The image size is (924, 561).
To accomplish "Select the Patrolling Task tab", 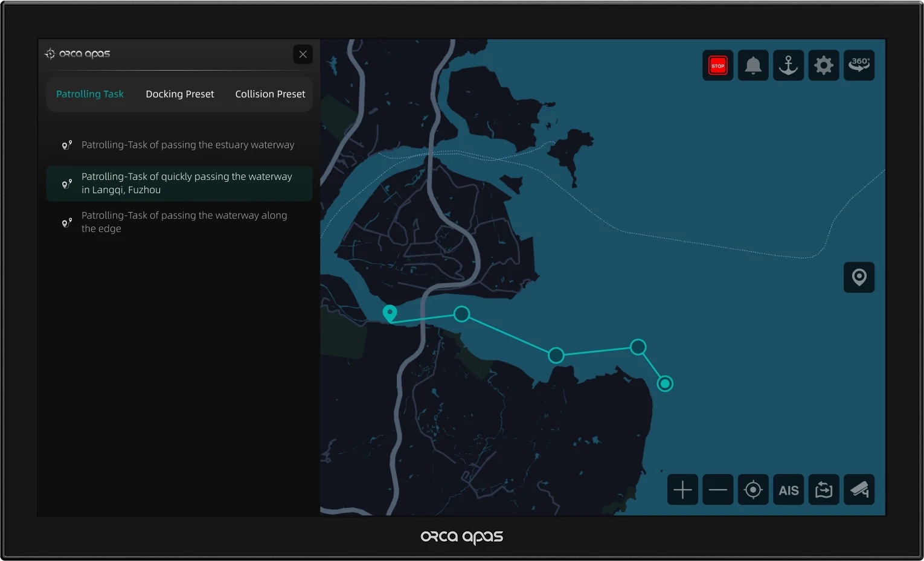I will click(90, 94).
